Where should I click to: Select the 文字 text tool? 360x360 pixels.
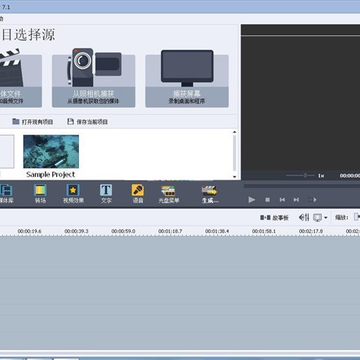(x=106, y=194)
